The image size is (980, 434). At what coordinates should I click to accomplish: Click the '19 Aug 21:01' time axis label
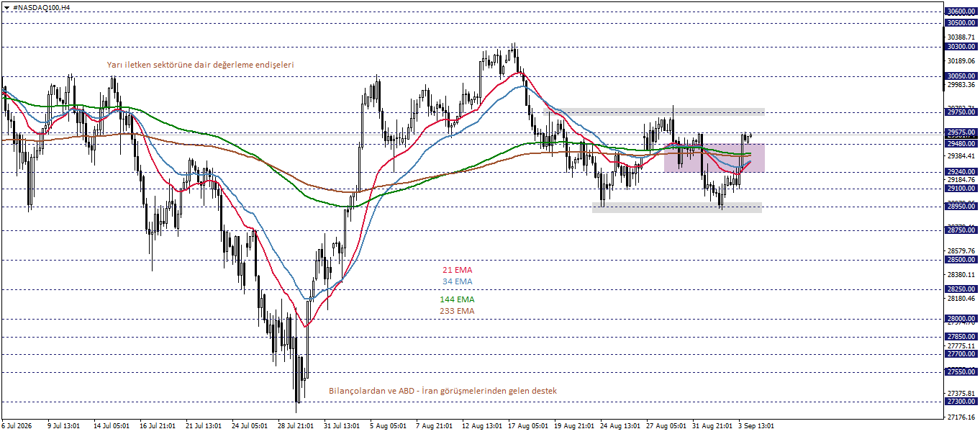pos(573,426)
